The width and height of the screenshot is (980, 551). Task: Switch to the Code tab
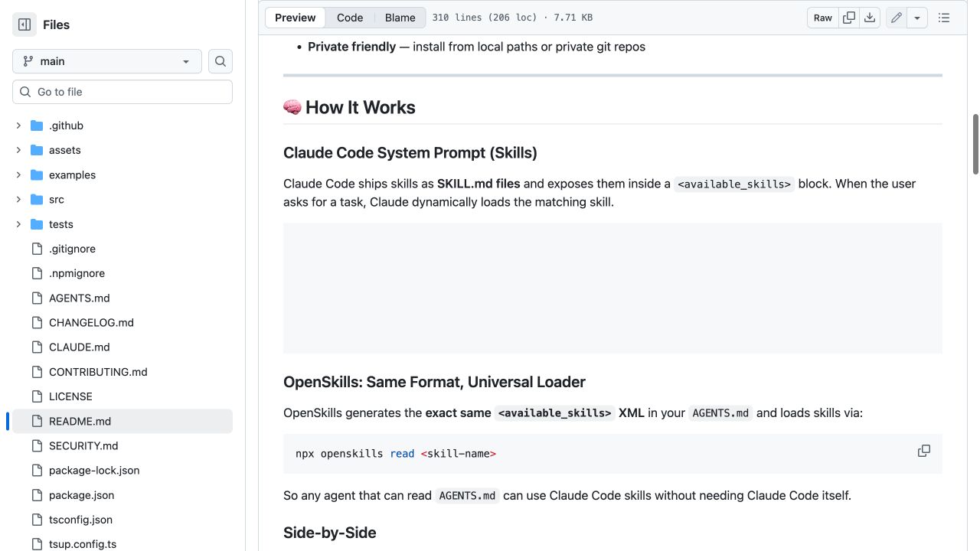click(x=350, y=18)
